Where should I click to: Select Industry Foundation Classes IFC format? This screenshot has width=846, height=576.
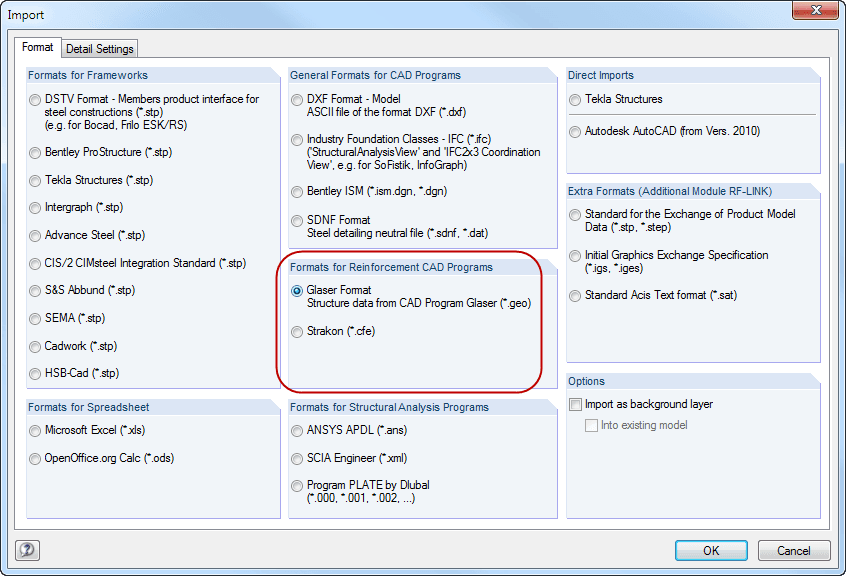tap(296, 140)
